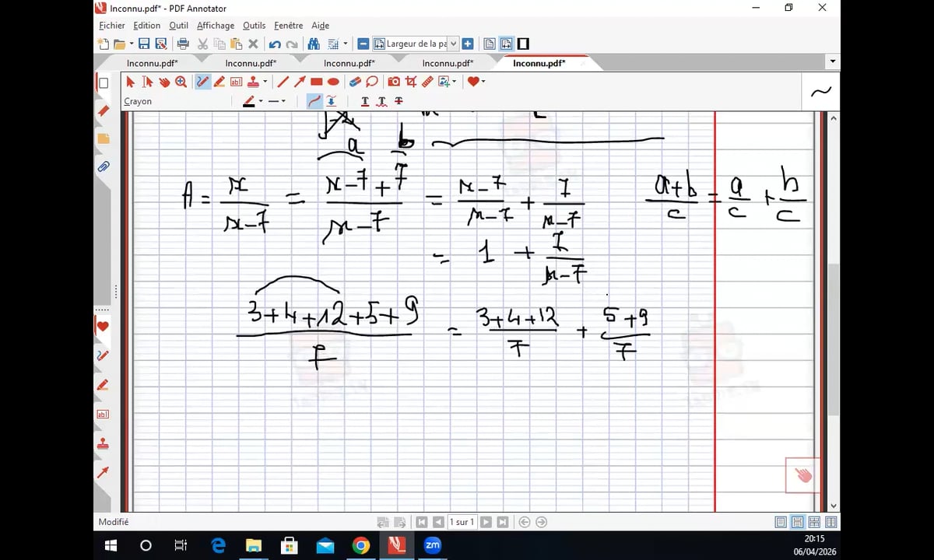The height and width of the screenshot is (560, 934).
Task: Toggle fit page width view button
Action: pyautogui.click(x=506, y=44)
